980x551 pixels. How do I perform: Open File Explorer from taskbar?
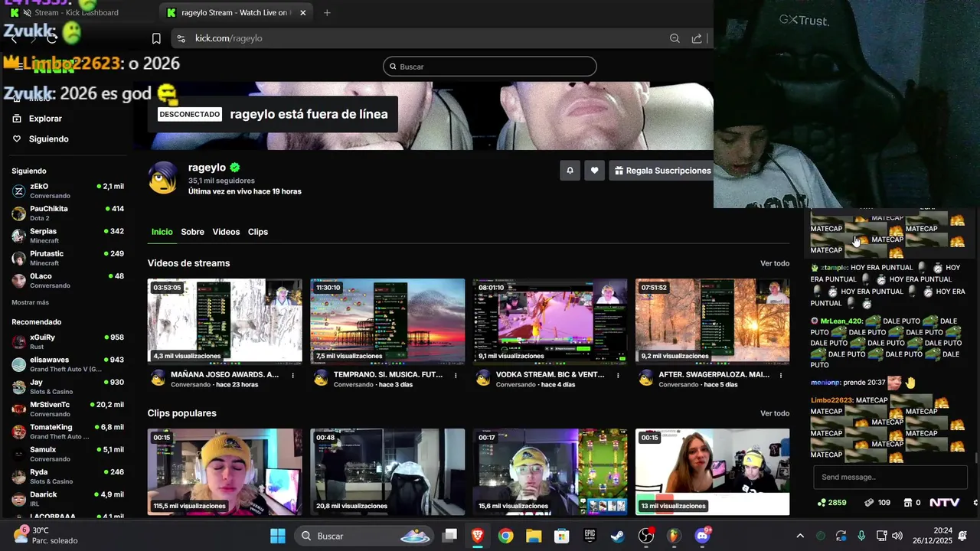[534, 536]
